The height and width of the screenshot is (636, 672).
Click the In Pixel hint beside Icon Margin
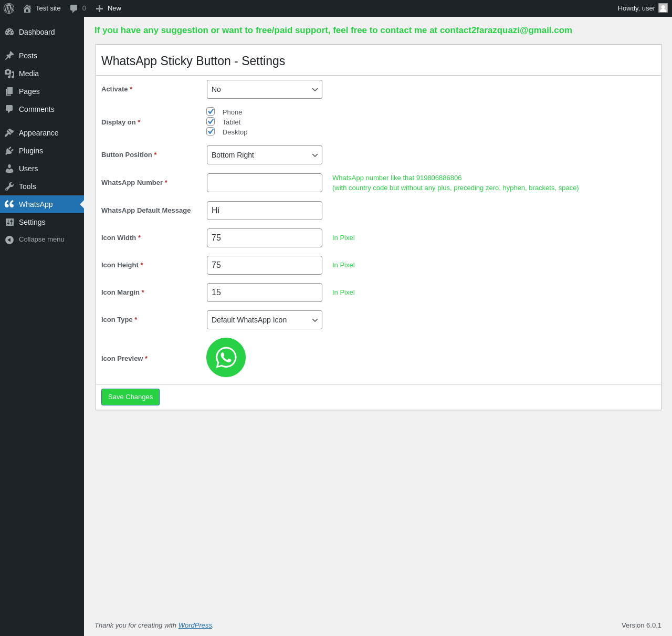[x=343, y=293]
